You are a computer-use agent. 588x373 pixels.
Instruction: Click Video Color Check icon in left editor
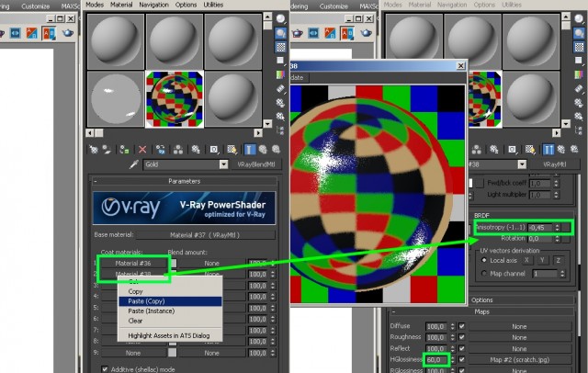click(280, 74)
